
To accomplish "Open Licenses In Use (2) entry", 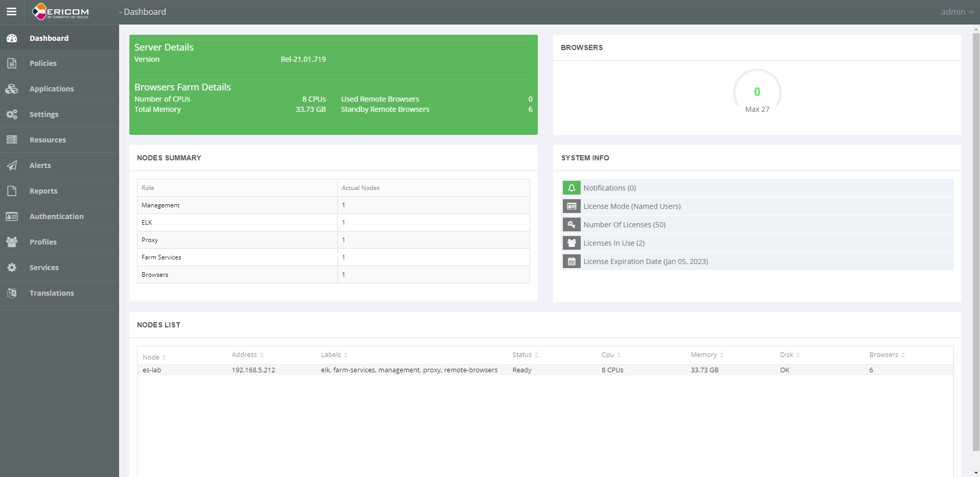I will coord(614,243).
